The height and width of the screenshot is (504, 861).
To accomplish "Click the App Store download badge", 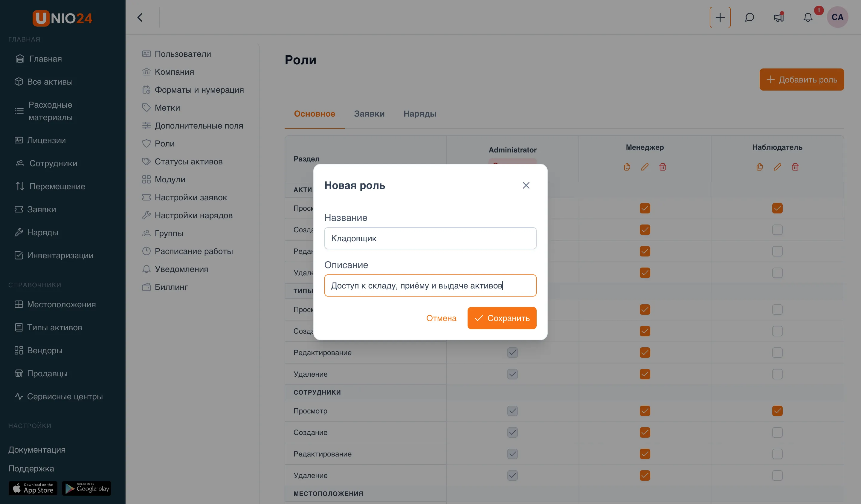I will (33, 488).
